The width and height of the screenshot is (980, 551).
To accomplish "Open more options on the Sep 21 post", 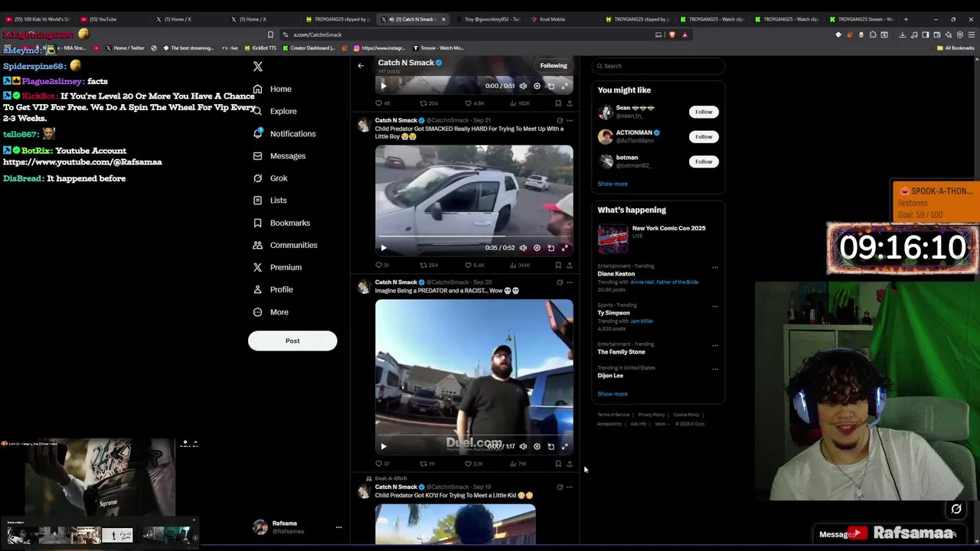I will [x=569, y=120].
